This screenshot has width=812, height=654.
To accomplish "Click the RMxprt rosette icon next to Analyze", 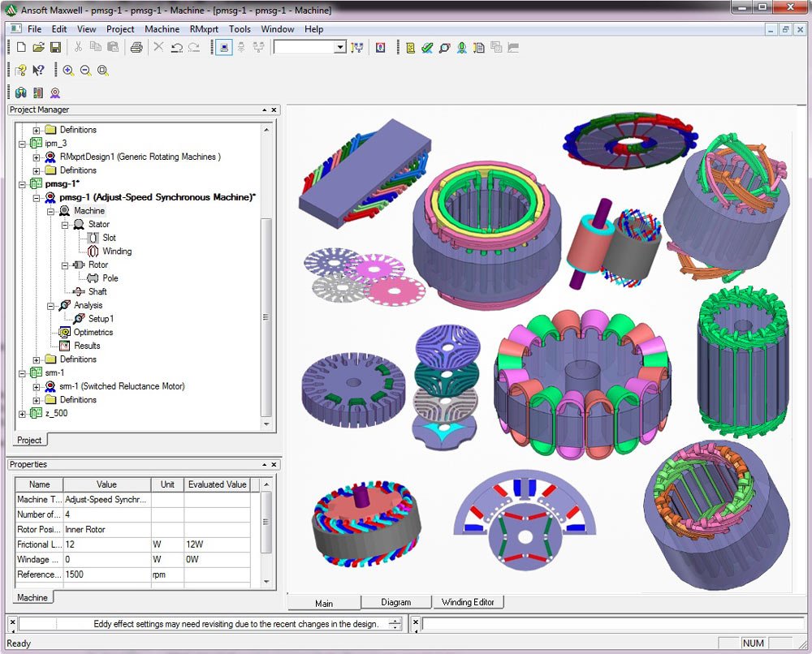I will click(462, 48).
